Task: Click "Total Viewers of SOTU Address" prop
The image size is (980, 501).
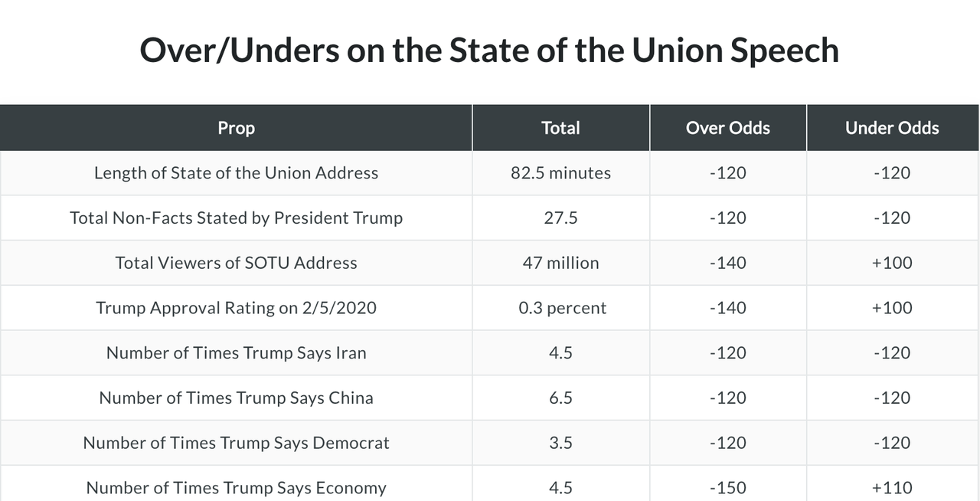Action: pyautogui.click(x=236, y=263)
